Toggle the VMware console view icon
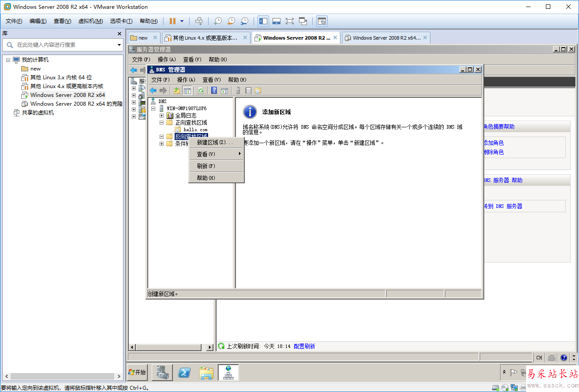Viewport: 579px width, 392px height. (322, 21)
